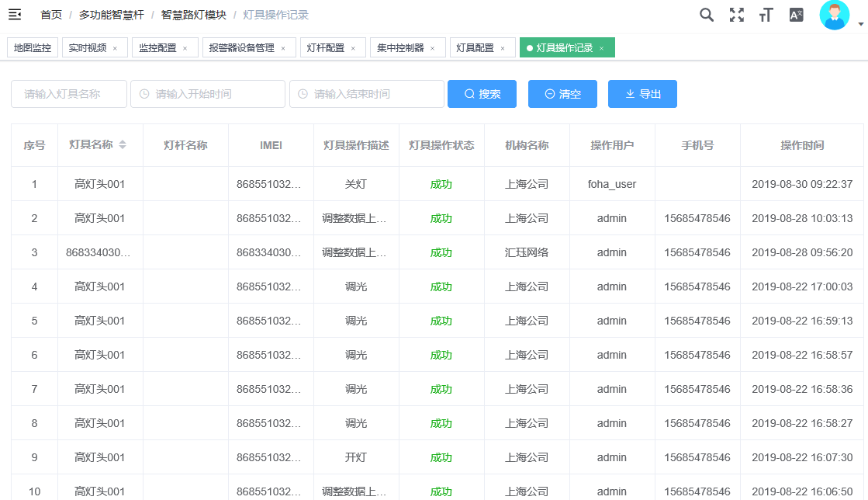Screen dimensions: 868x500
Task: Click the user avatar picture
Action: (834, 15)
